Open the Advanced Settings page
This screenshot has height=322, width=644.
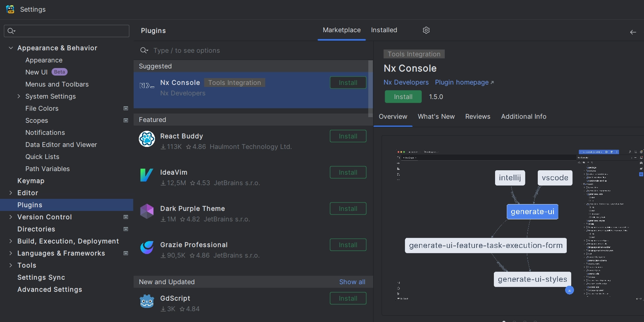50,289
